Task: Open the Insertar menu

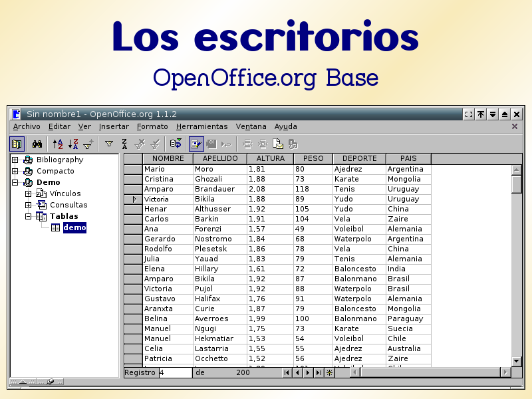Action: (114, 126)
